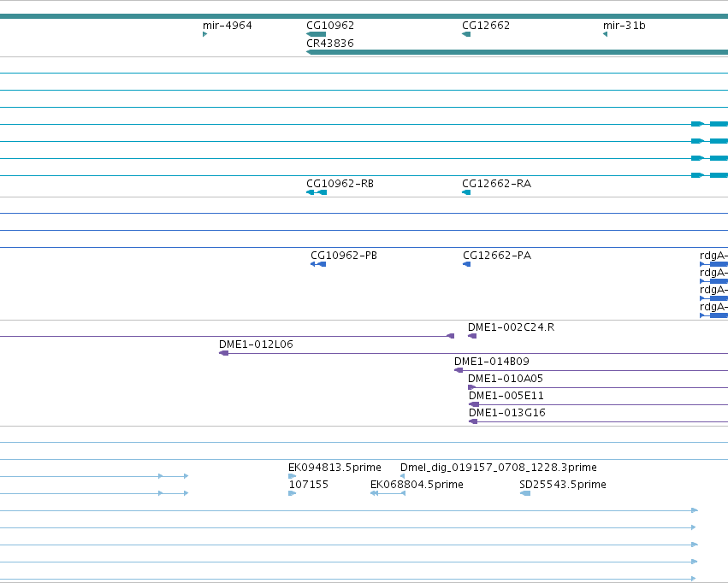Select the DME1-005E11 clone end arrow
This screenshot has height=583, width=728.
point(474,405)
